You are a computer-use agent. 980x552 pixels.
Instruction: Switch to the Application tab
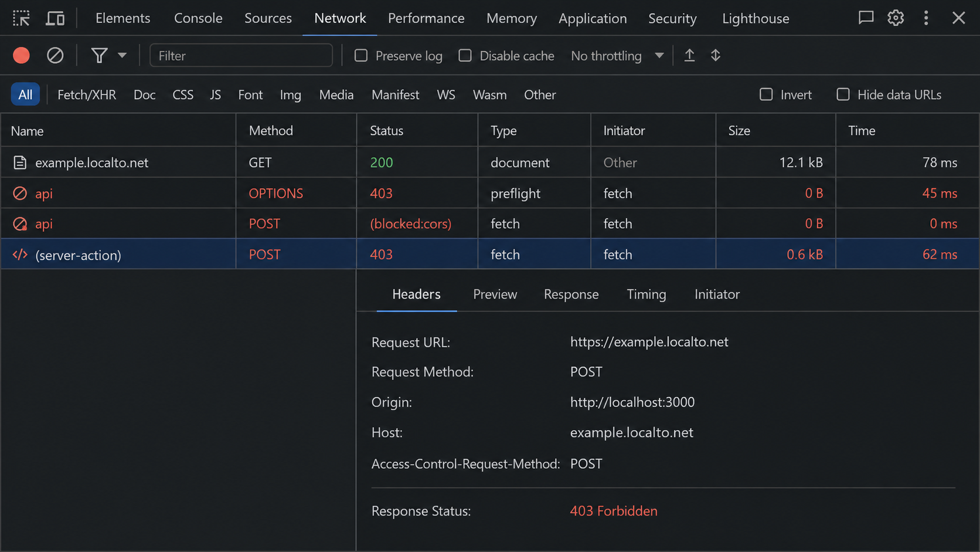593,18
